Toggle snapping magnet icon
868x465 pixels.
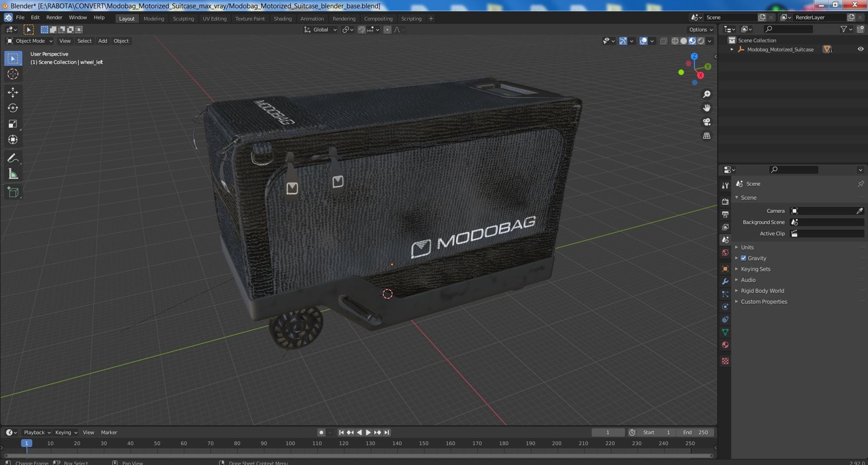click(x=361, y=30)
